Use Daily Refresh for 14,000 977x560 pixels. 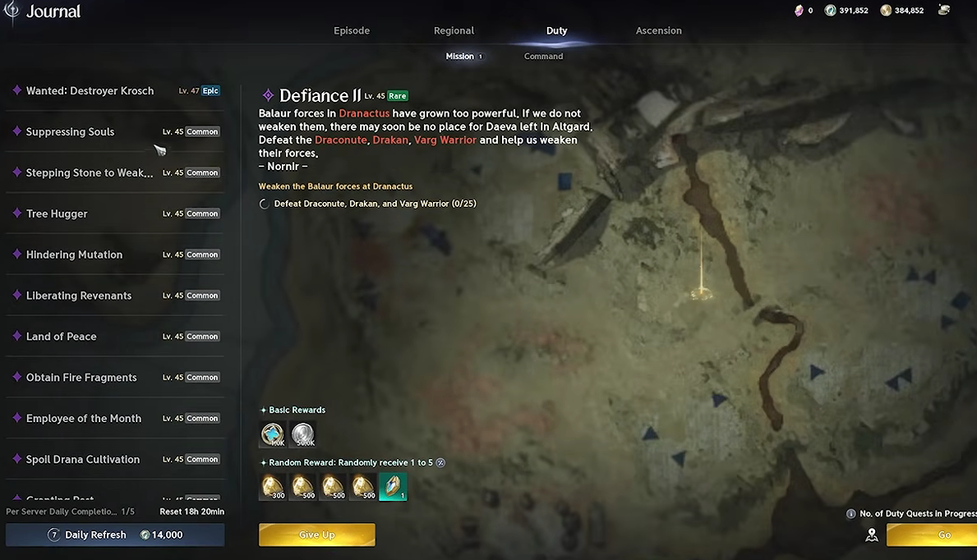pyautogui.click(x=115, y=535)
